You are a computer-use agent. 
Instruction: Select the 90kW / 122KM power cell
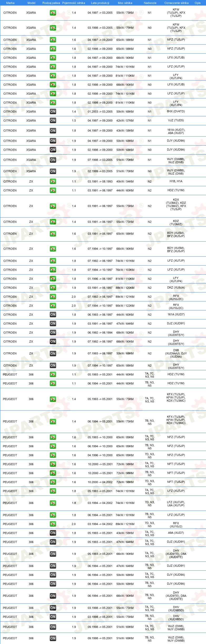pos(125,306)
